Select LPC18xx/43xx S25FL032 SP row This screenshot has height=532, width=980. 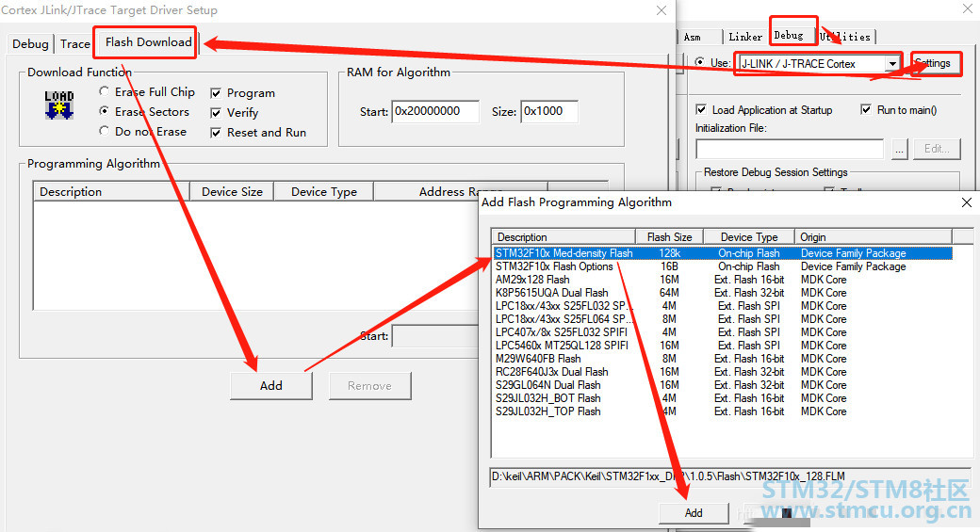click(723, 305)
